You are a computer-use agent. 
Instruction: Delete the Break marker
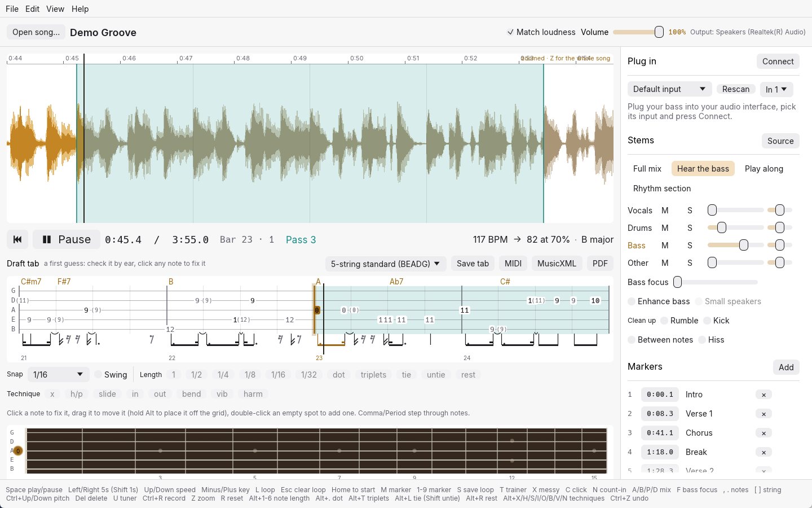764,452
